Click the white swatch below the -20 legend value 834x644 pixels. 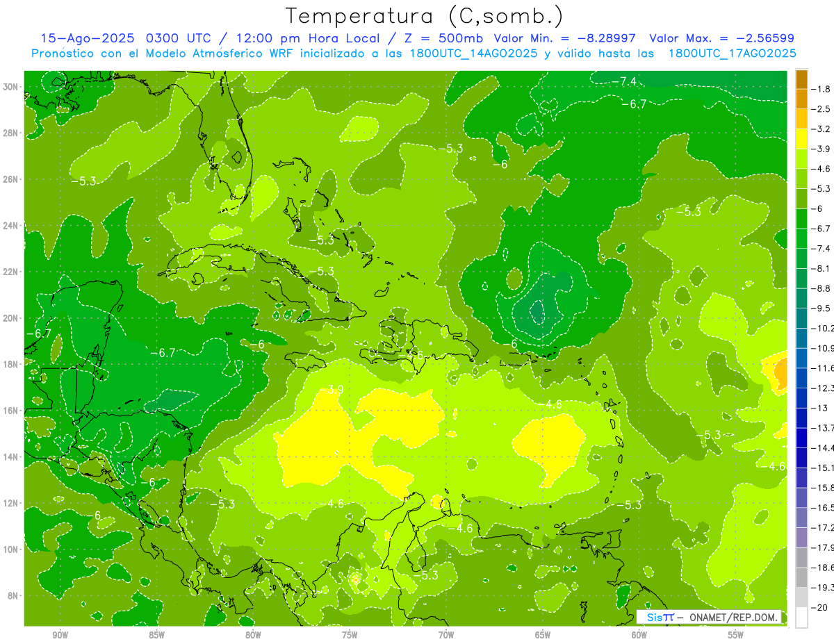(x=801, y=617)
